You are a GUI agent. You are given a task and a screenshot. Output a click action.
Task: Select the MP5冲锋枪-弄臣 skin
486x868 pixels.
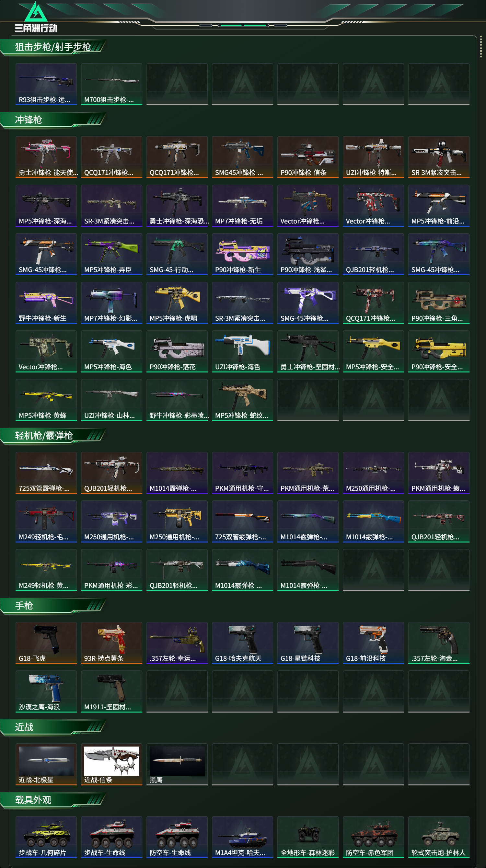[x=111, y=254]
